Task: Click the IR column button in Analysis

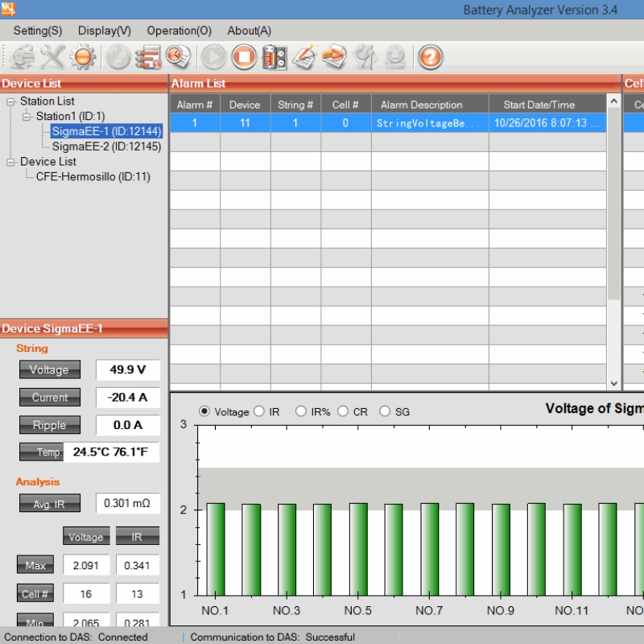Action: coord(137,536)
